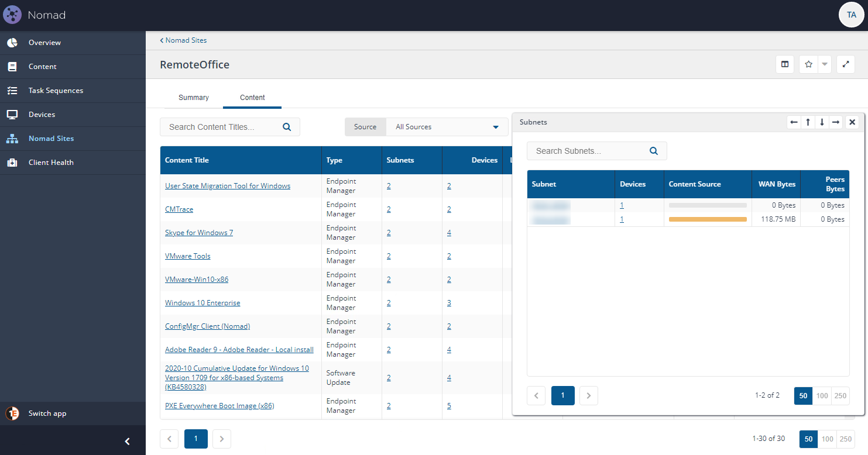The width and height of the screenshot is (868, 455).
Task: Click the orange Content Source bar
Action: click(x=708, y=219)
